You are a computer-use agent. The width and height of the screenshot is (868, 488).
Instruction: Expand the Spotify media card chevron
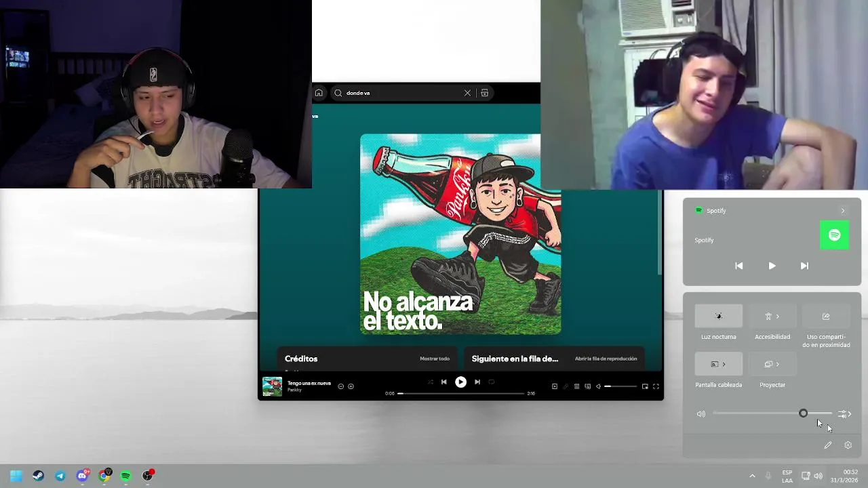pyautogui.click(x=843, y=211)
